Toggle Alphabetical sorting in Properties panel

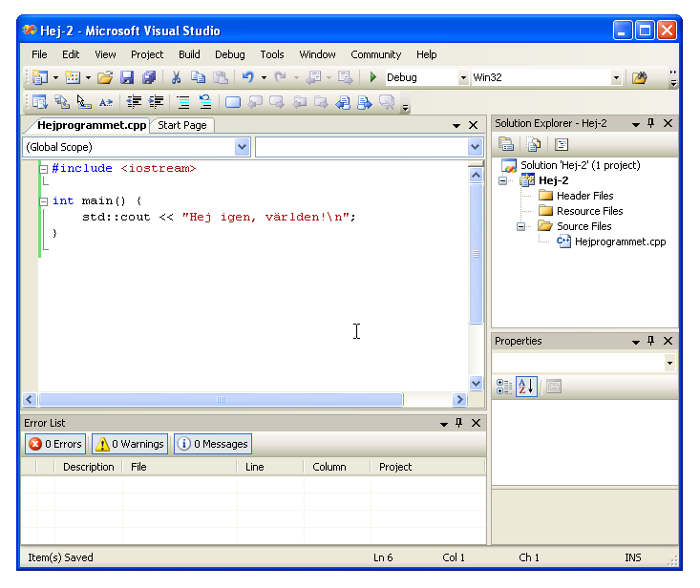click(x=526, y=387)
